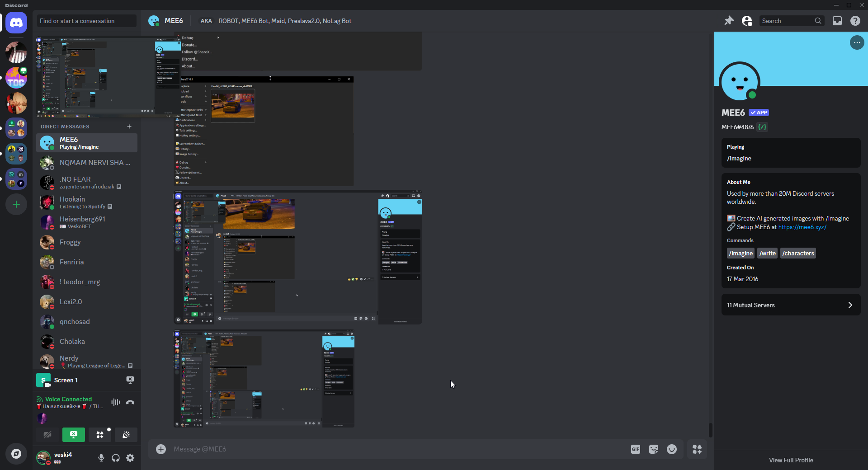Stop streaming Screen 1
Viewport: 868px width, 470px height.
[x=130, y=380]
